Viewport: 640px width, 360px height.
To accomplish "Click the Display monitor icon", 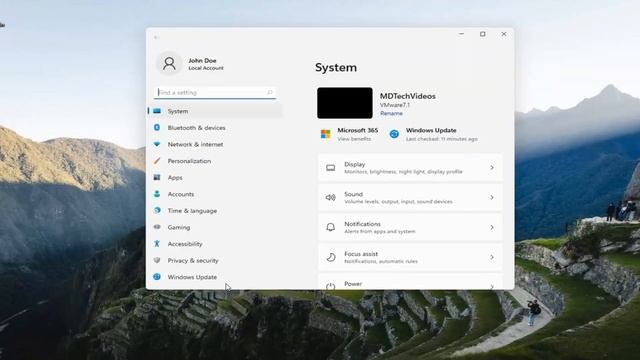I will click(x=331, y=168).
